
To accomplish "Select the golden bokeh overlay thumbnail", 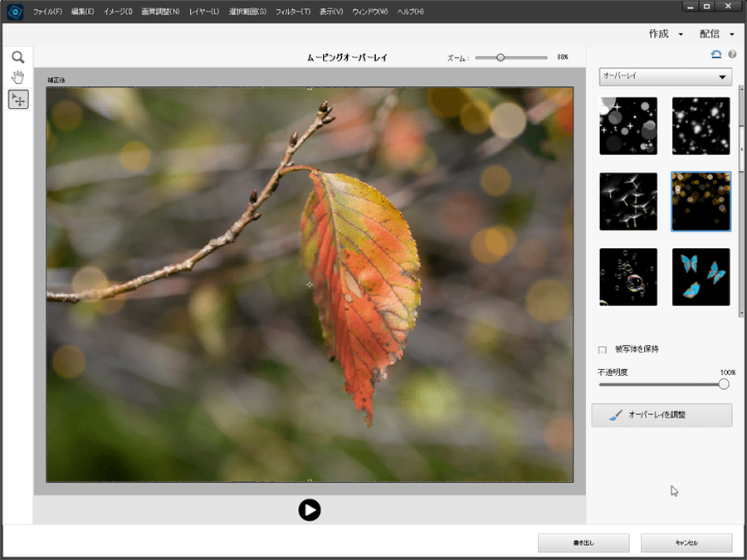I will (x=701, y=202).
